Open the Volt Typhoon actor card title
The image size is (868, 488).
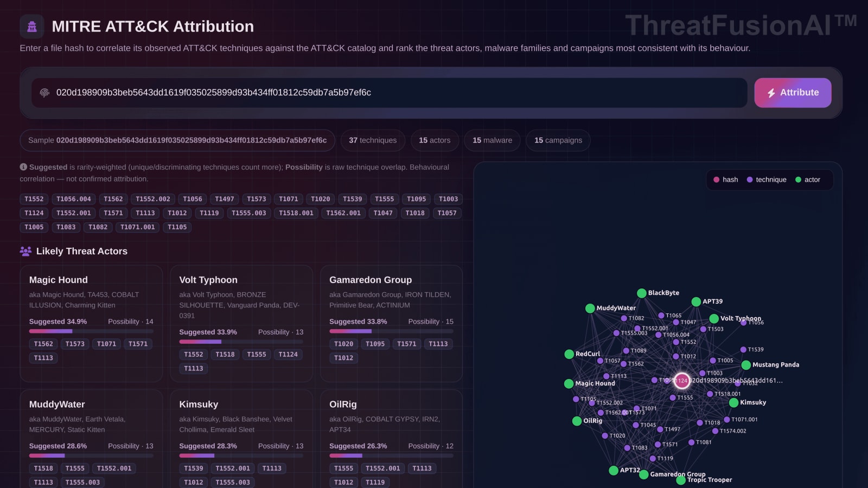point(208,280)
